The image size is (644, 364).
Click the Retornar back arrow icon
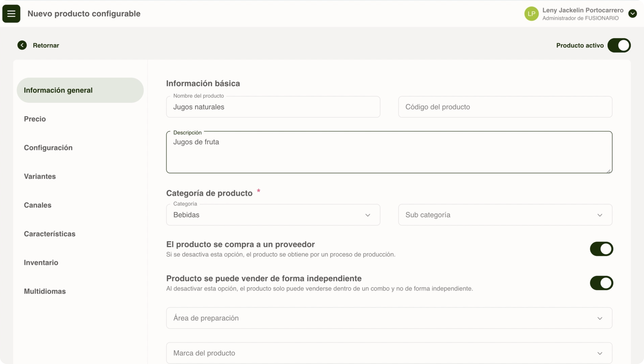click(22, 45)
